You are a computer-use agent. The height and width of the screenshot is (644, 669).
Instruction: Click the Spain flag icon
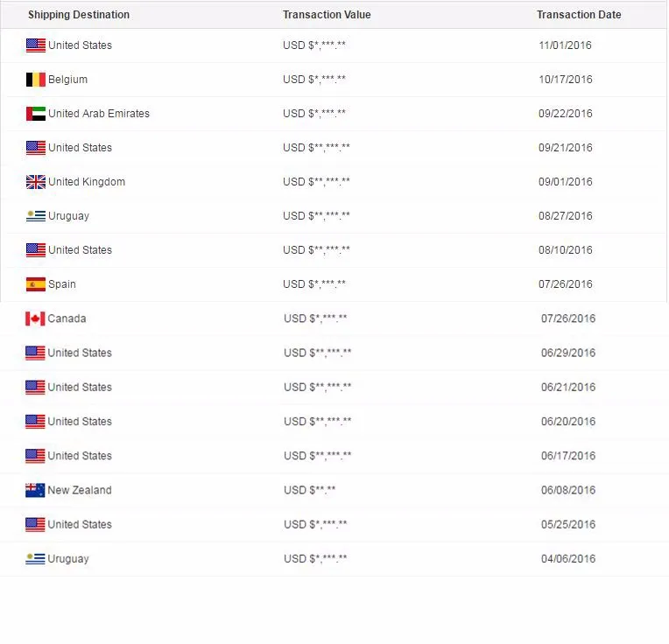coord(36,284)
